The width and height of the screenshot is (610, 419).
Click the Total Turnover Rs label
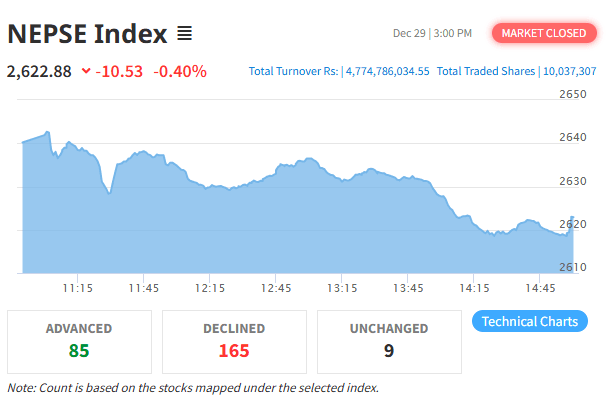(293, 72)
